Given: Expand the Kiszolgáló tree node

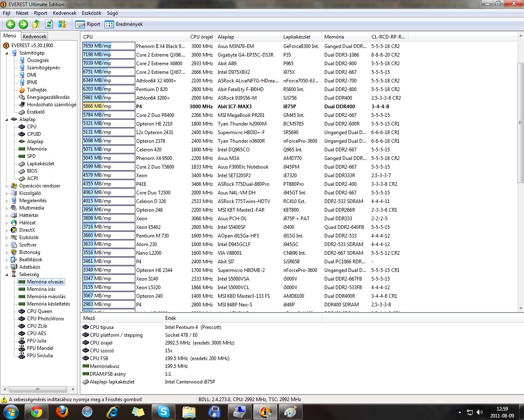Looking at the screenshot, I should click(x=7, y=194).
